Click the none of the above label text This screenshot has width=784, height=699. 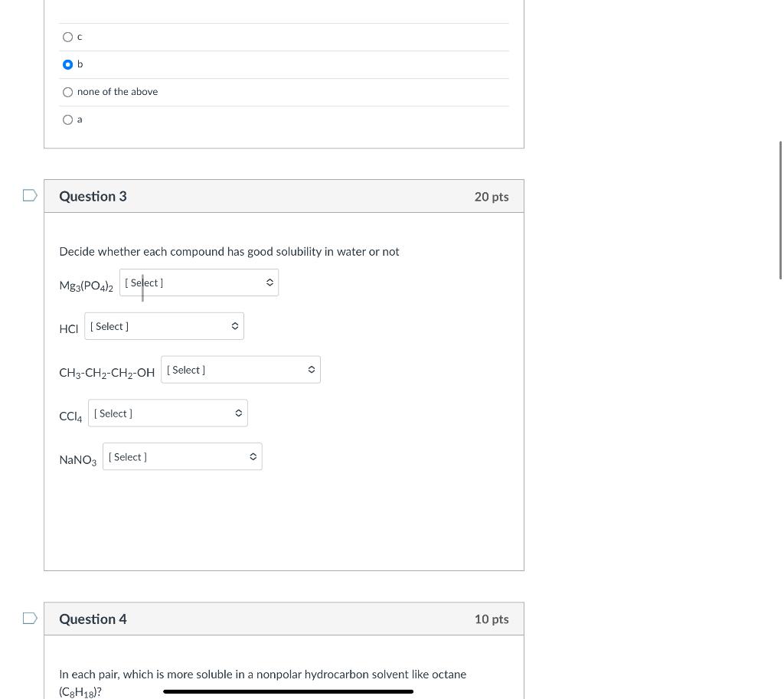(117, 92)
